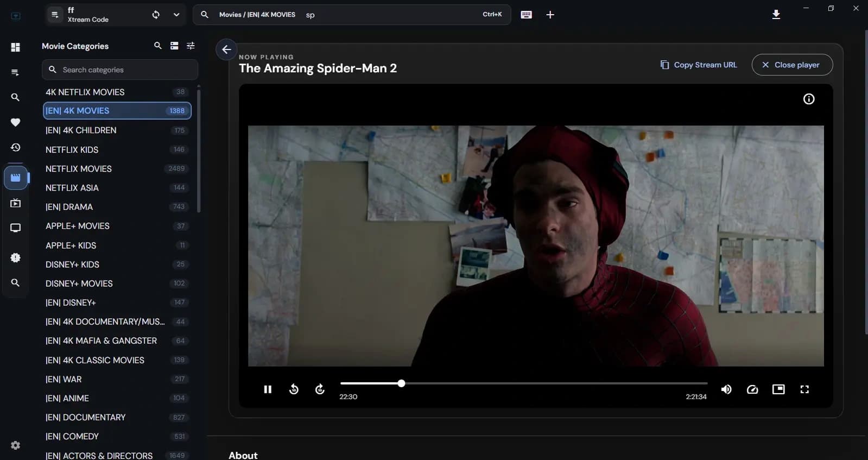The image size is (868, 460).
Task: Expand the playlist chevron dropdown
Action: [x=176, y=15]
